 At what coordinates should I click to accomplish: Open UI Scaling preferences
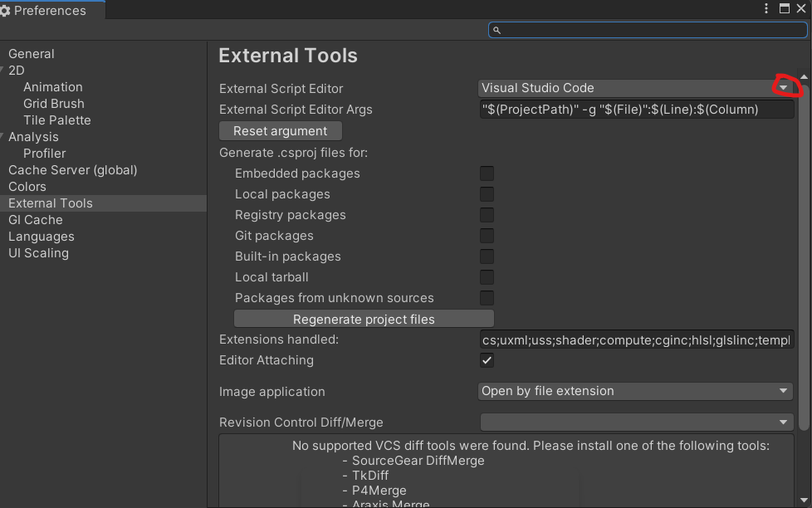38,253
